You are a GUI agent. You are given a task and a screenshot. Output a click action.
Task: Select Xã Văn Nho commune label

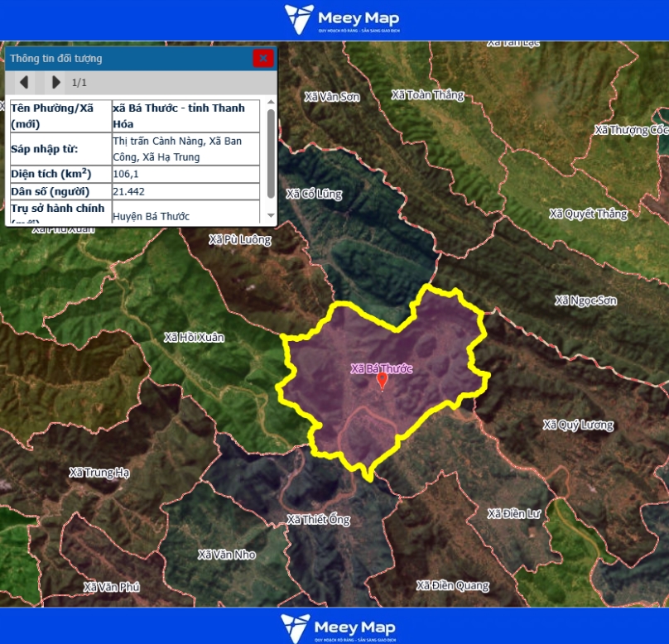[227, 554]
